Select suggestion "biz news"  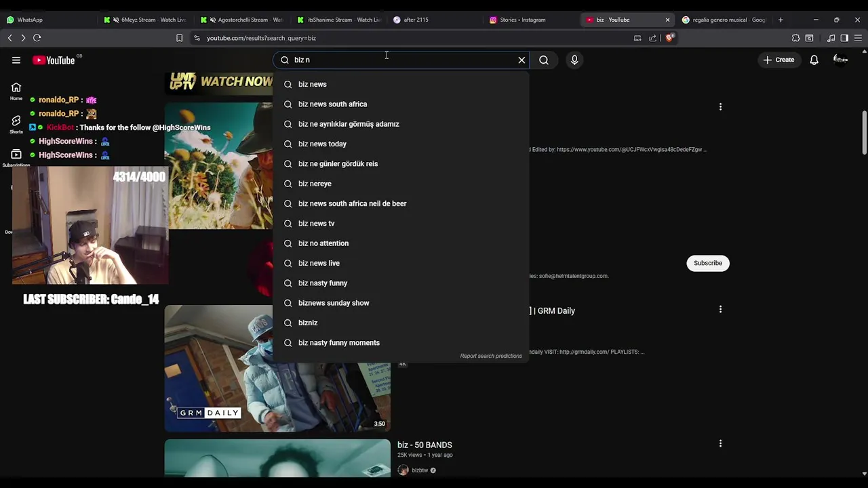tap(401, 84)
